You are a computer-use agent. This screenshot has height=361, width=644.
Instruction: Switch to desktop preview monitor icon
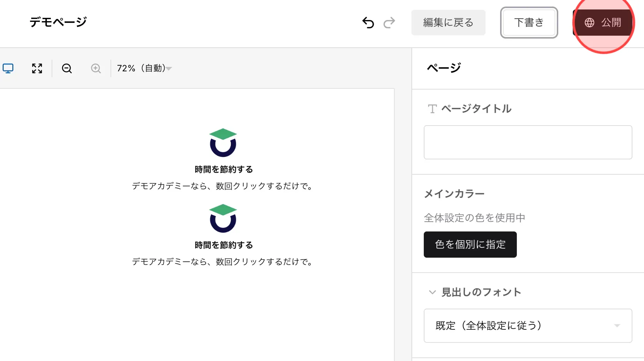coord(8,68)
